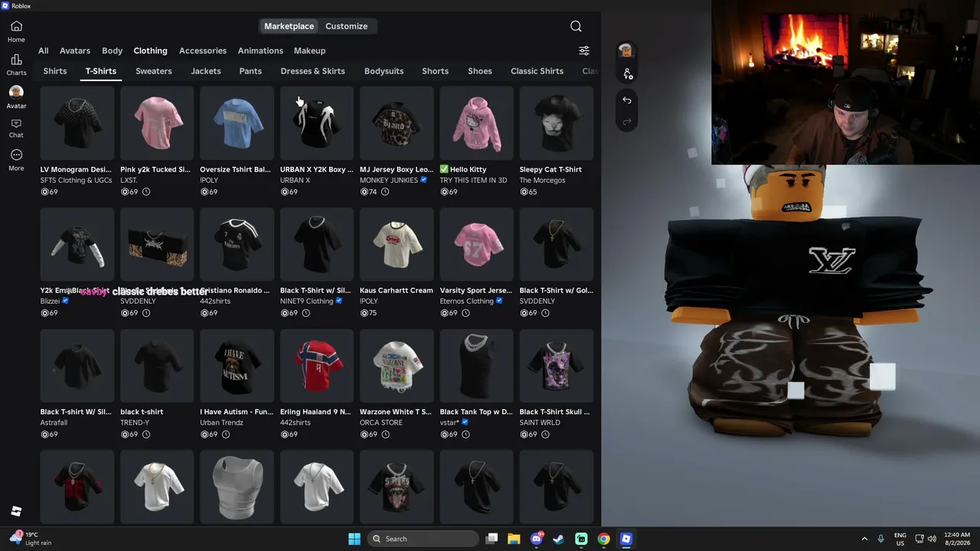980x551 pixels.
Task: Open the Avatars category tab
Action: (75, 51)
